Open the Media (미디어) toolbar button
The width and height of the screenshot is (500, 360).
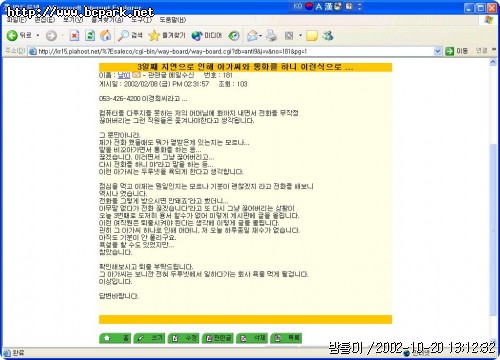click(207, 35)
